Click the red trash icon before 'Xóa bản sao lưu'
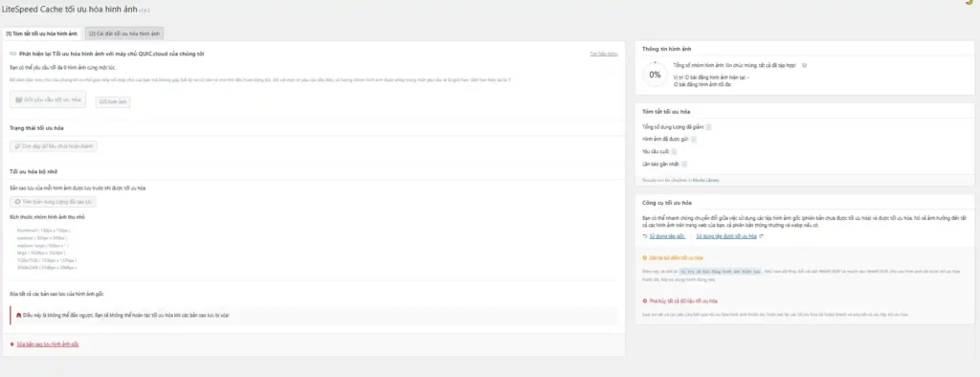Screen dimensions: 980x377 12,344
